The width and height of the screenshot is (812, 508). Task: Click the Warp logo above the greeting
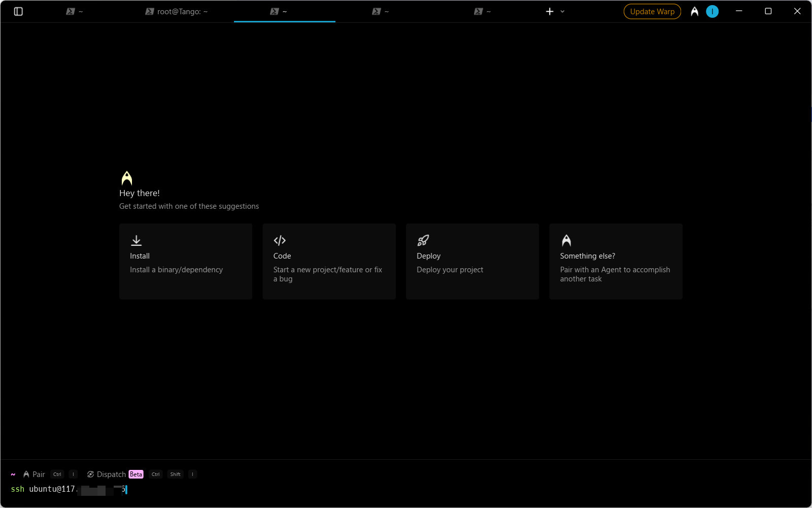click(x=127, y=178)
